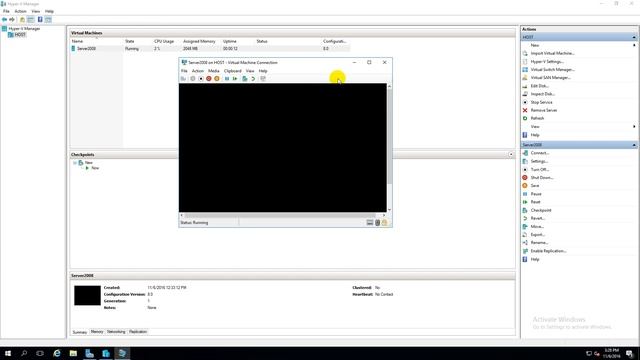Open File Explorer from taskbar
Image resolution: width=640 pixels, height=360 pixels.
coord(73,353)
